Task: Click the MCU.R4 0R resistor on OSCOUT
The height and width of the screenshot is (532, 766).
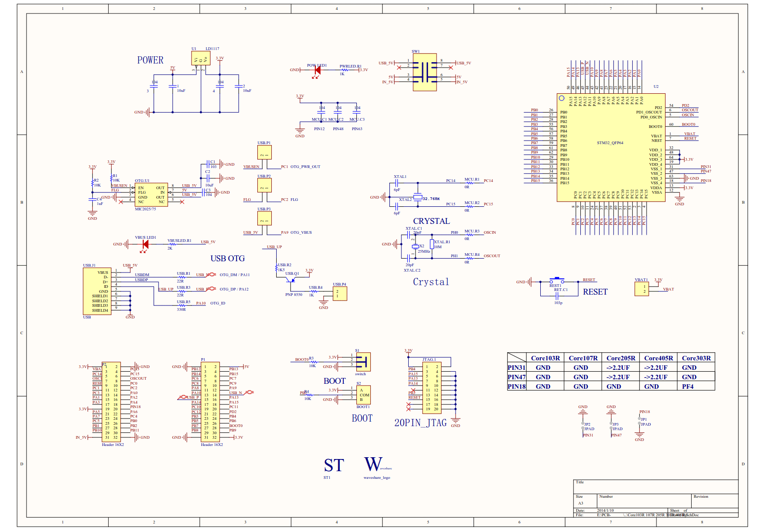Action: (x=470, y=258)
